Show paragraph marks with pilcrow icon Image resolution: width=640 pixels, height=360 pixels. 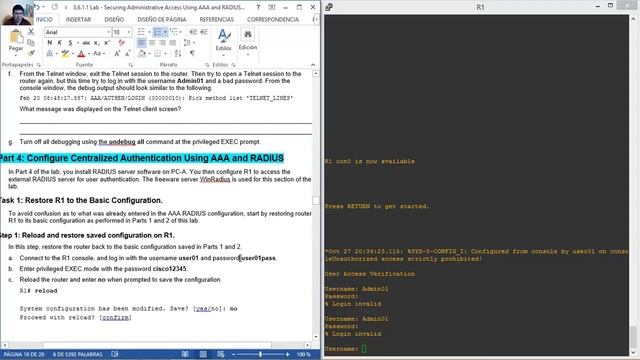coord(192,53)
